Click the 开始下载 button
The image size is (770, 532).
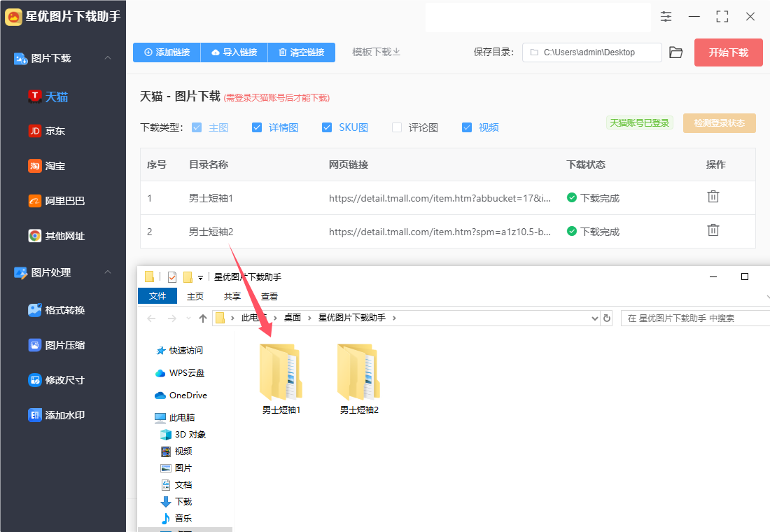point(728,52)
